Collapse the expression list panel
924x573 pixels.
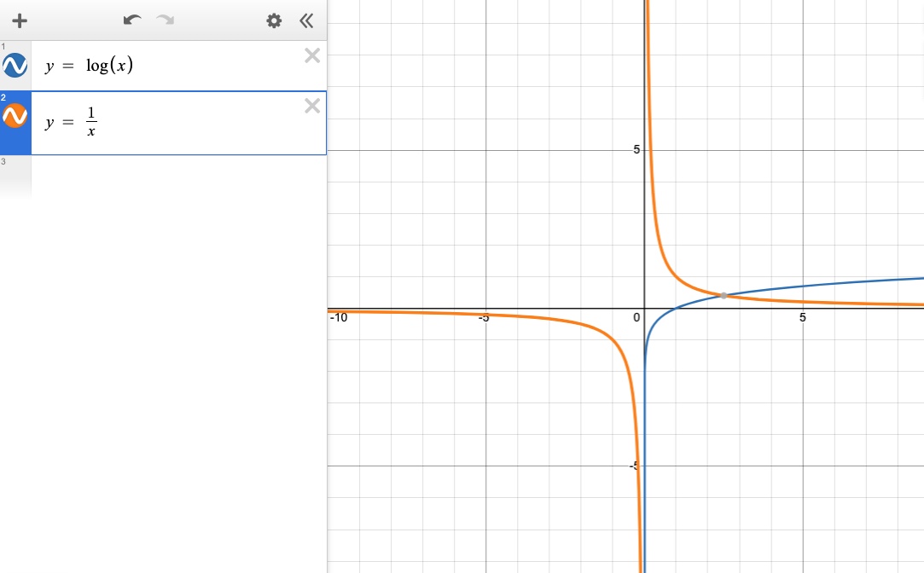click(306, 20)
